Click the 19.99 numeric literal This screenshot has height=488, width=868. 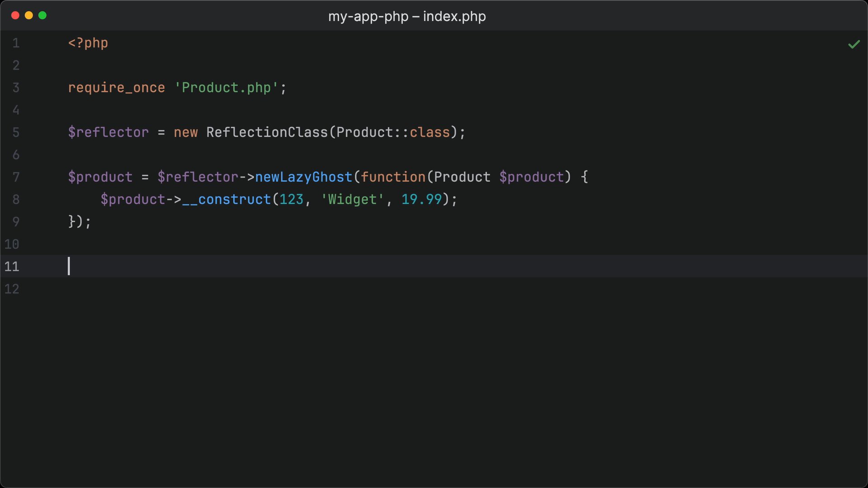pos(422,199)
